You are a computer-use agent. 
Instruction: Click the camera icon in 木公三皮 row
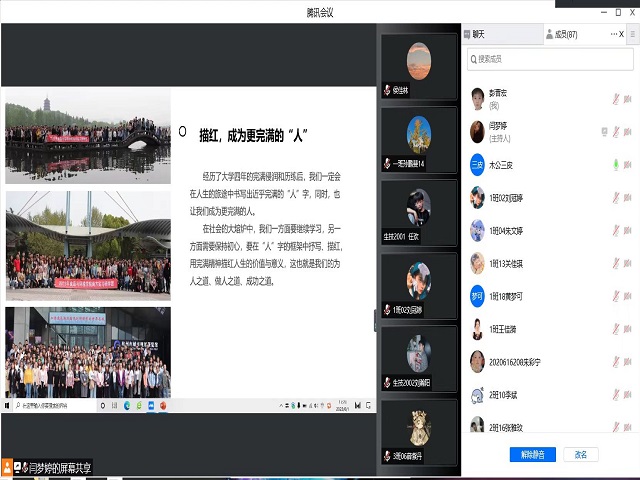[628, 165]
